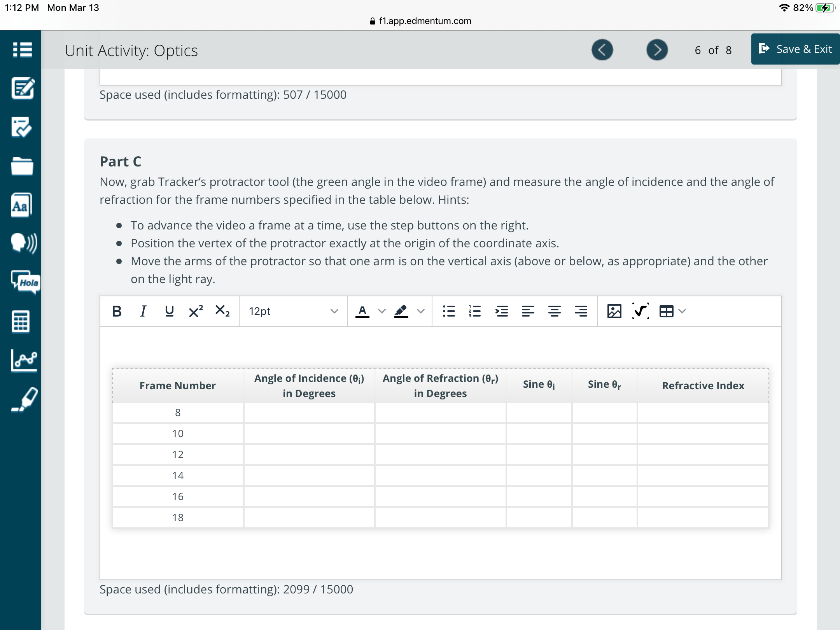Open the dictionary Aa tool
840x630 pixels.
[x=21, y=205]
